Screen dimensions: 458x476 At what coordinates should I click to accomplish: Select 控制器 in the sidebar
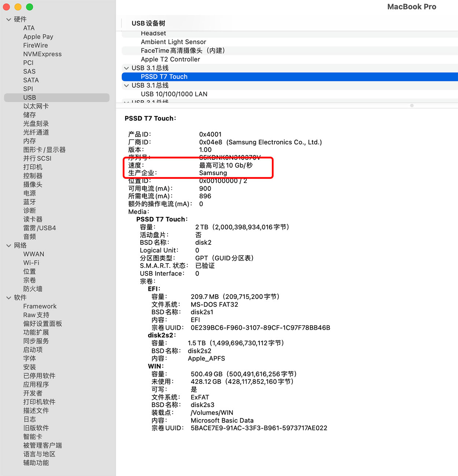click(x=33, y=176)
